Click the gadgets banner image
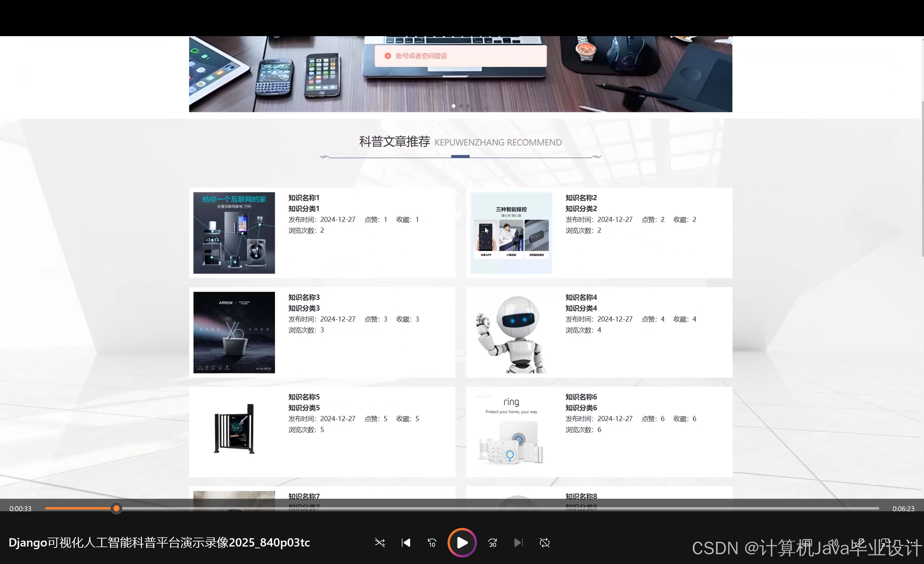The height and width of the screenshot is (564, 924). click(x=461, y=74)
